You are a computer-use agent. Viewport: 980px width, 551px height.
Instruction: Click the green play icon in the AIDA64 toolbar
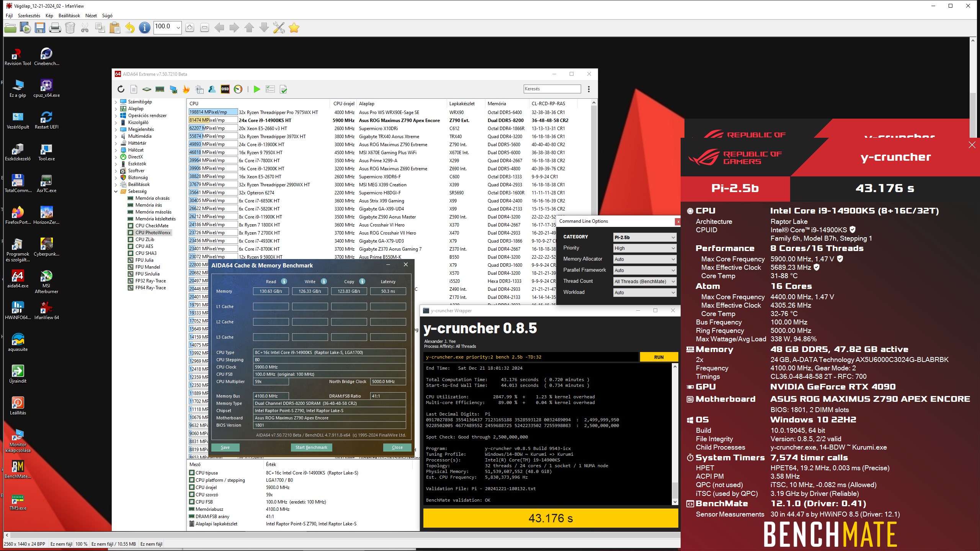click(x=257, y=89)
